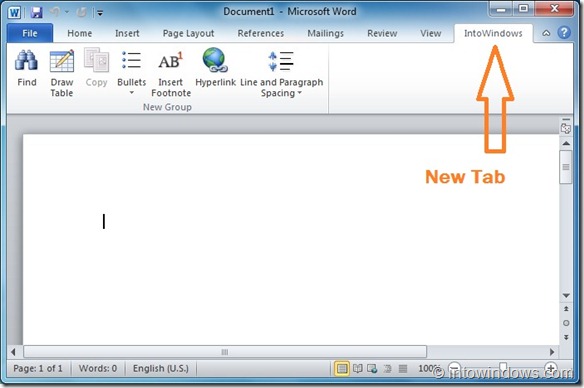The width and height of the screenshot is (584, 388).
Task: Open Word Help question mark
Action: click(x=564, y=33)
